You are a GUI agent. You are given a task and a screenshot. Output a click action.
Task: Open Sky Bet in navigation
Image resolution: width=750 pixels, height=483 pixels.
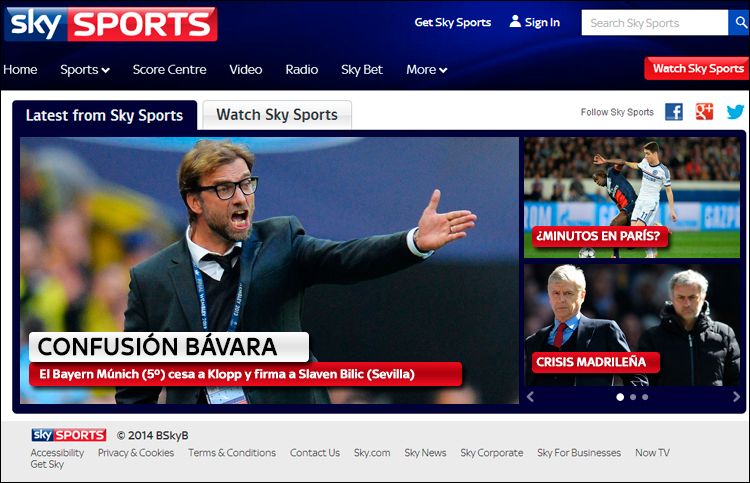pos(362,70)
